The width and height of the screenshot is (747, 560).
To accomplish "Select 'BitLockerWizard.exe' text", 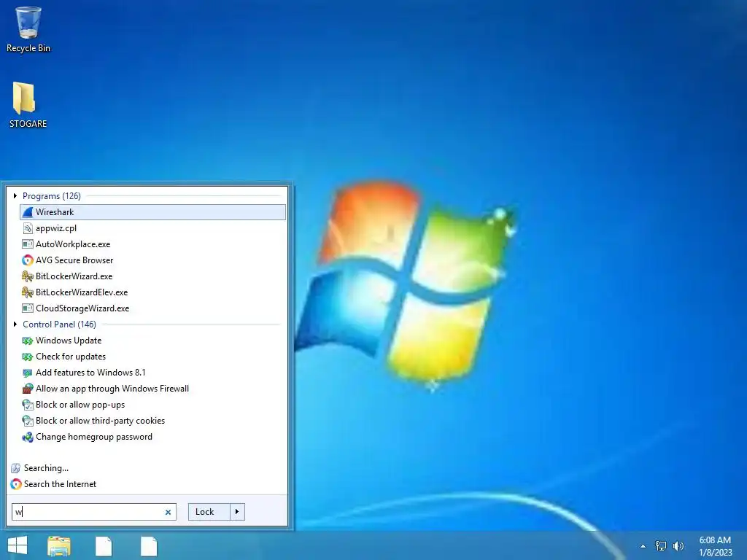I will (x=74, y=276).
